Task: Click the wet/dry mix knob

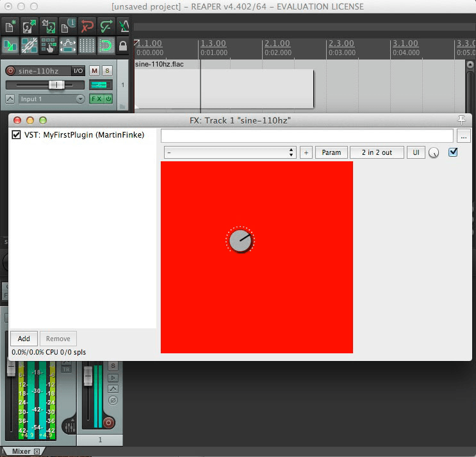Action: coord(434,153)
